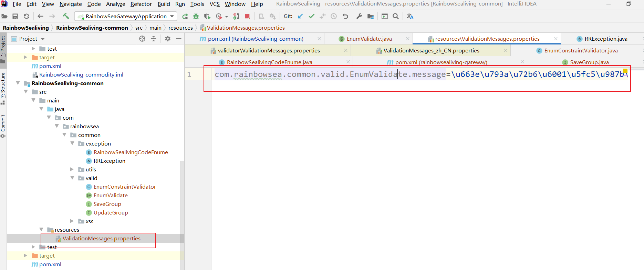644x270 pixels.
Task: Expand the utils package node
Action: click(72, 169)
